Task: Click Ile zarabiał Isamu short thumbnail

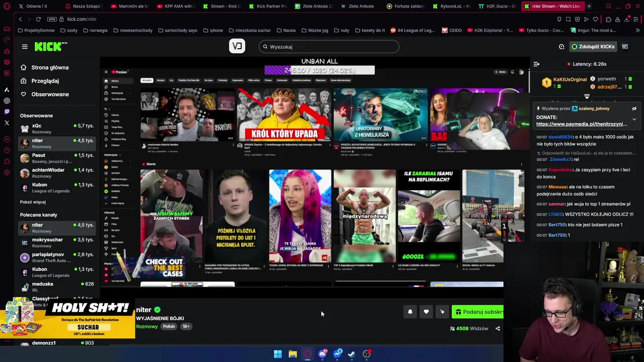Action: 429,216
